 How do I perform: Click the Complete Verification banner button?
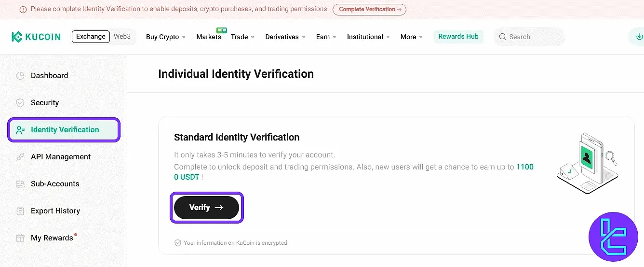click(369, 9)
